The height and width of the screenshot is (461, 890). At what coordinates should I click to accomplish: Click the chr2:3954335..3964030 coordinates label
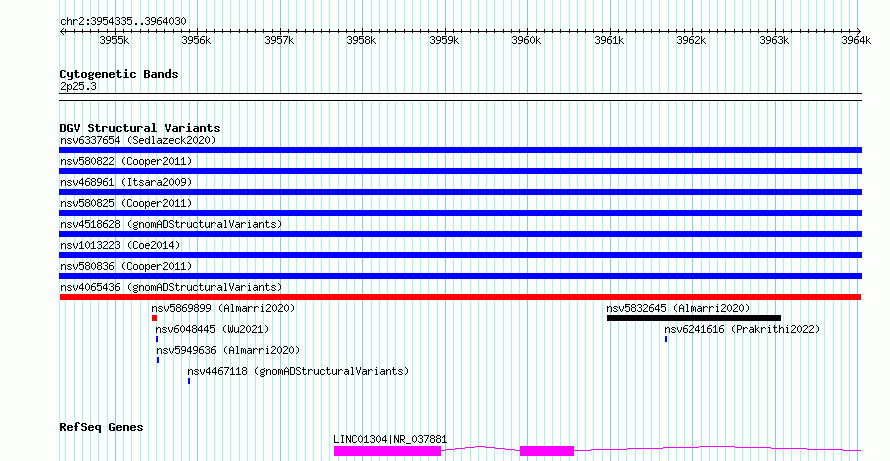click(x=123, y=21)
